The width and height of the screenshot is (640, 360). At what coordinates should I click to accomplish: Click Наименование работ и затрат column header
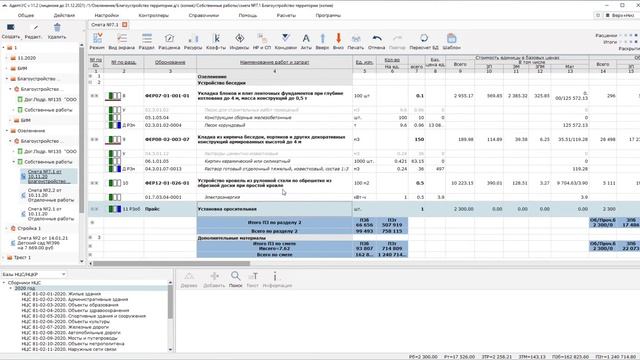[x=274, y=62]
